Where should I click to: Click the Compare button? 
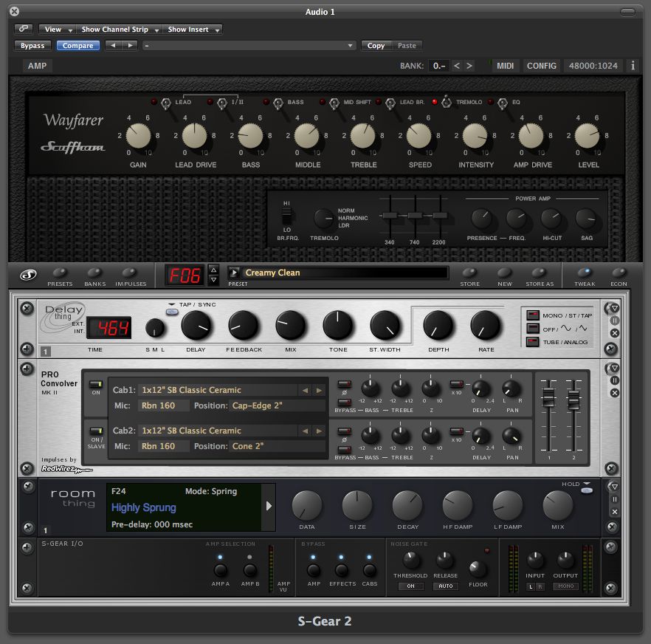pos(77,45)
